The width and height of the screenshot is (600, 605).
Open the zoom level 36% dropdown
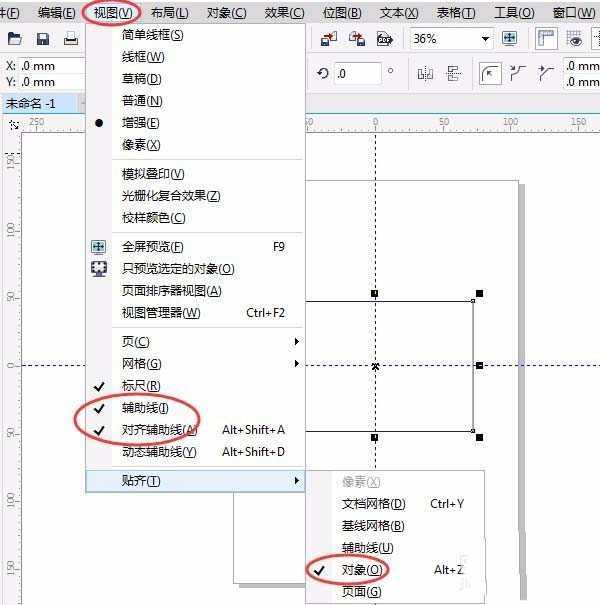pos(485,39)
